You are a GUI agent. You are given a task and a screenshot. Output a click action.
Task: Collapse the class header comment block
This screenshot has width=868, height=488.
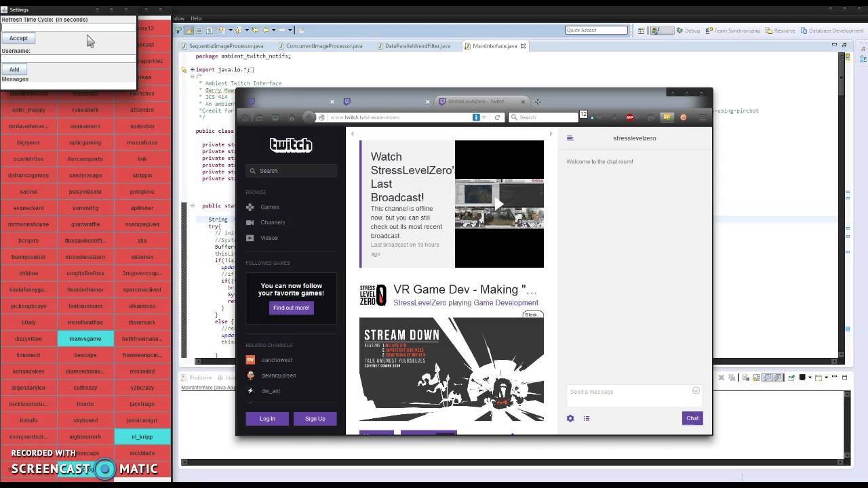tap(192, 77)
